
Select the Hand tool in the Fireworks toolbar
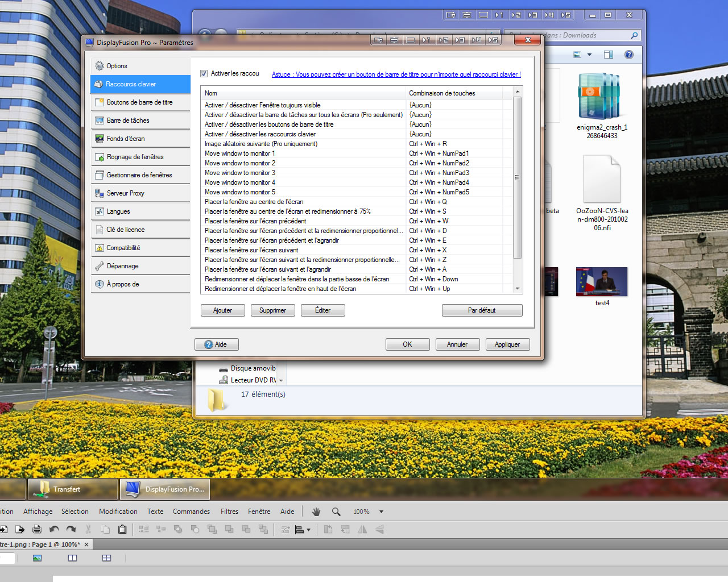(x=316, y=512)
